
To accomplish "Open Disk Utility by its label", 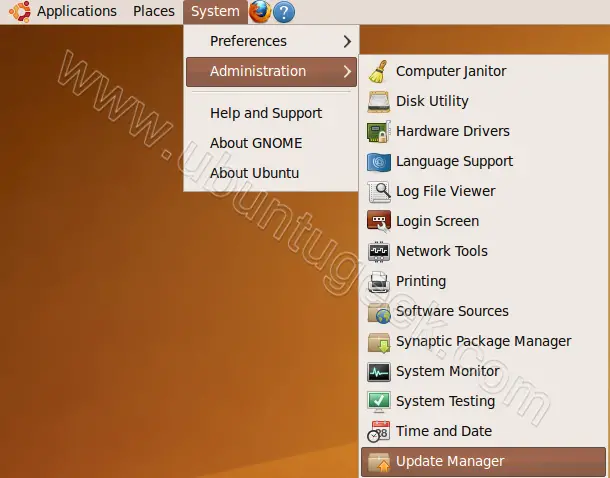I will (x=432, y=102).
